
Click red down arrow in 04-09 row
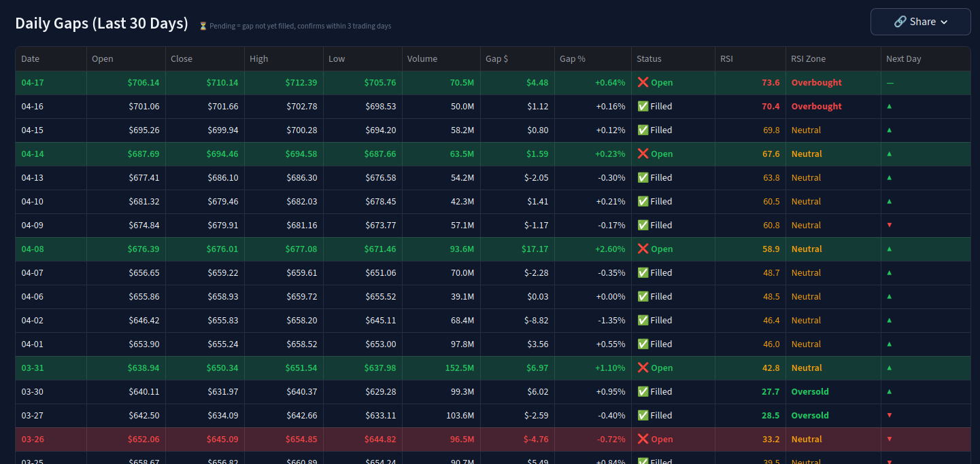point(889,225)
